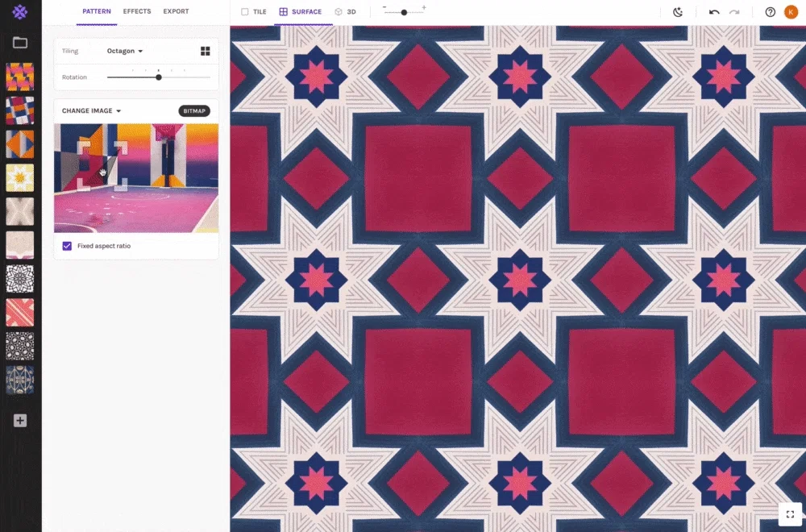The width and height of the screenshot is (806, 532).
Task: Adjust the Rotation slider
Action: tap(159, 77)
